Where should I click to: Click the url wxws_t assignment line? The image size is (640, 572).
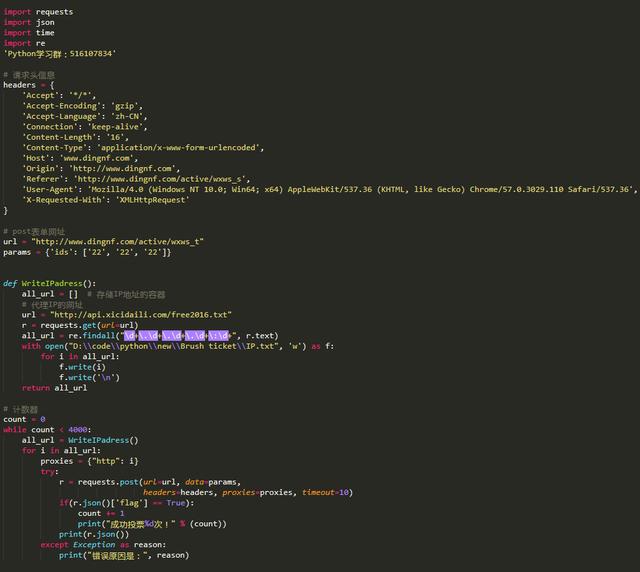click(x=103, y=242)
